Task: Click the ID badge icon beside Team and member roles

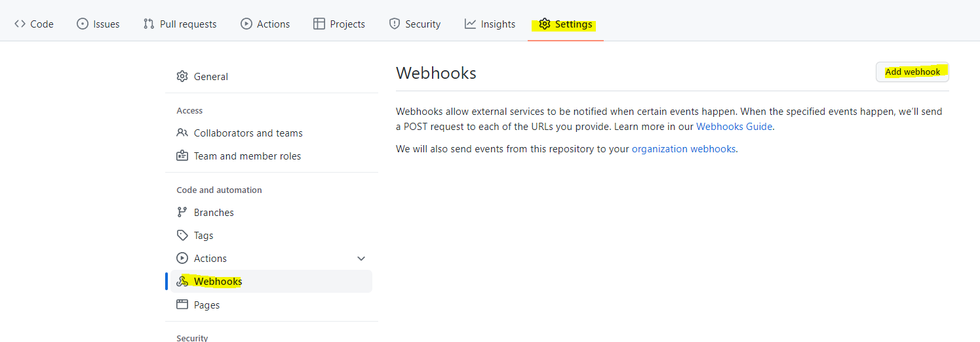Action: click(182, 156)
